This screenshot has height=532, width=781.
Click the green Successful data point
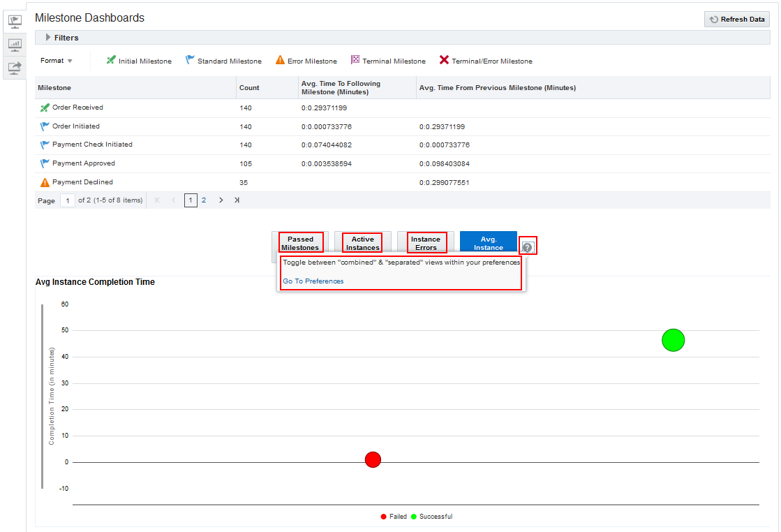[673, 340]
